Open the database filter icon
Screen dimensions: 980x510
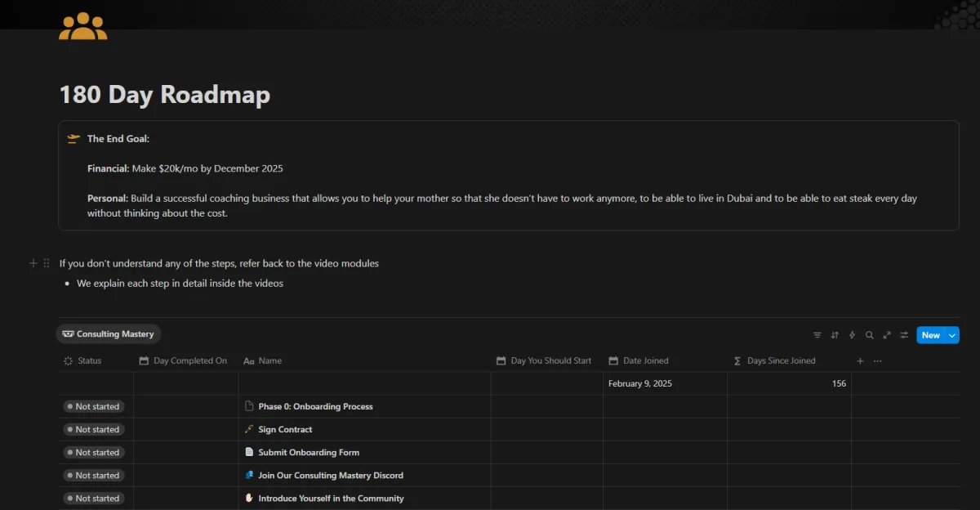click(817, 335)
